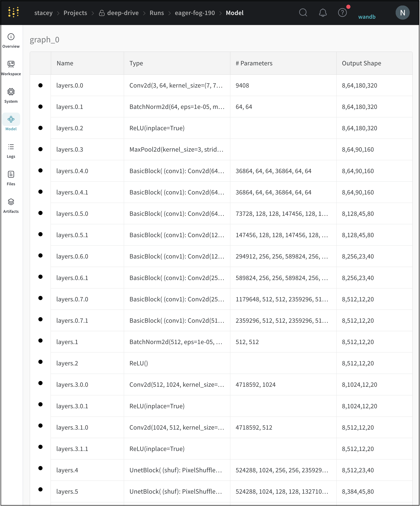Click the wandb link in header
This screenshot has height=506, width=420.
pos(367,17)
